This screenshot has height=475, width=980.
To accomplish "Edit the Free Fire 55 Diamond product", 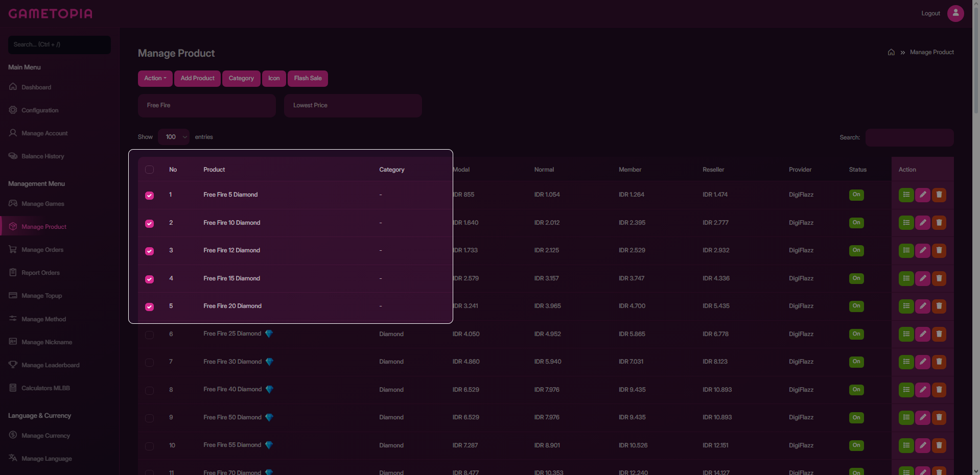I will tap(922, 445).
